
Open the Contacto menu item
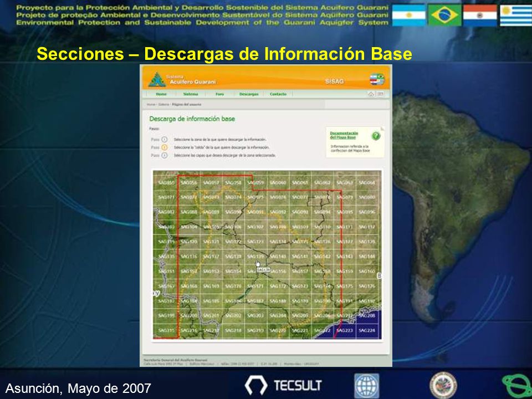pyautogui.click(x=278, y=94)
